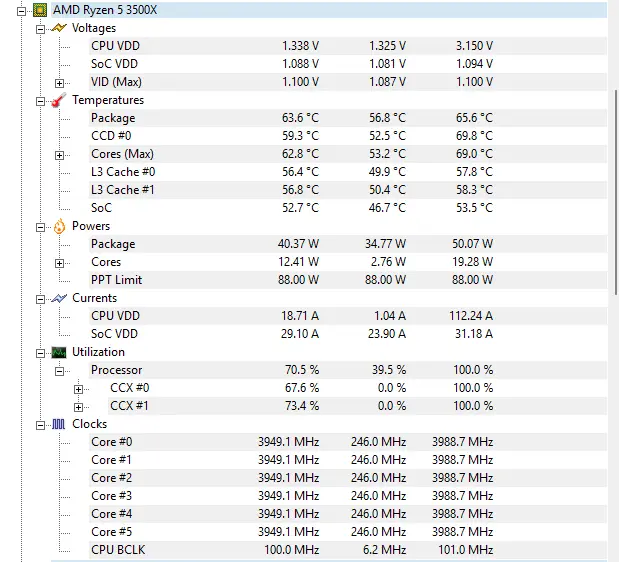Click the Utilization monitor icon

(x=59, y=352)
